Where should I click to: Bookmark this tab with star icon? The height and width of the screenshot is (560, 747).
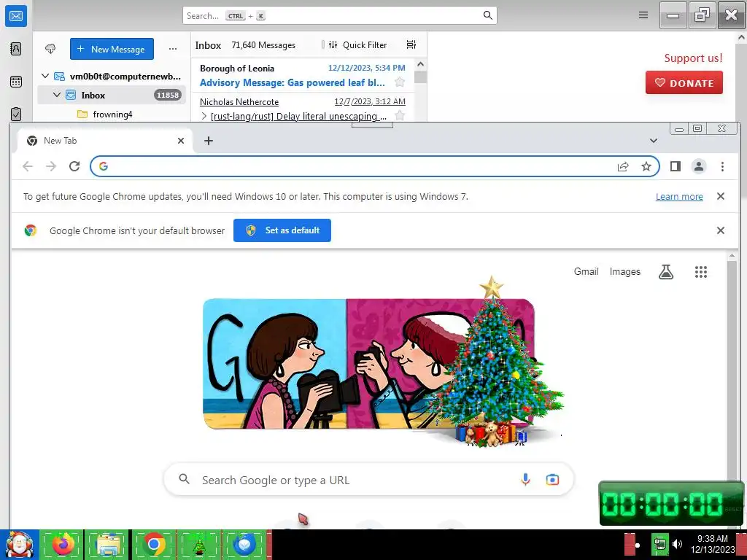coord(646,166)
